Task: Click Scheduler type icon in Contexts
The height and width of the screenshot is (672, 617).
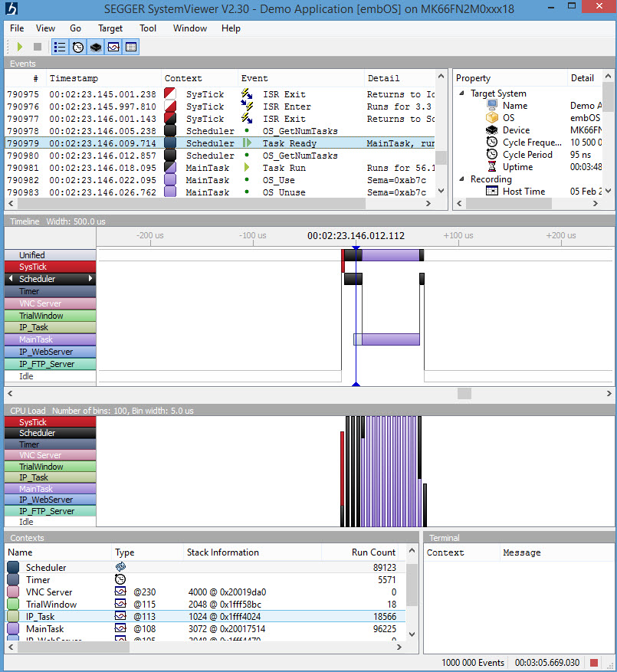Action: (120, 567)
